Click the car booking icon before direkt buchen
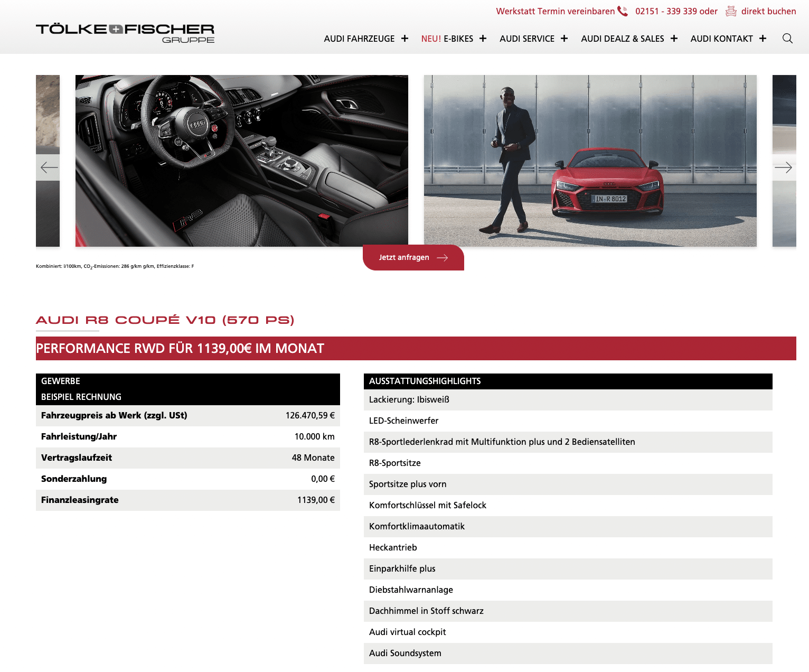 pos(731,11)
